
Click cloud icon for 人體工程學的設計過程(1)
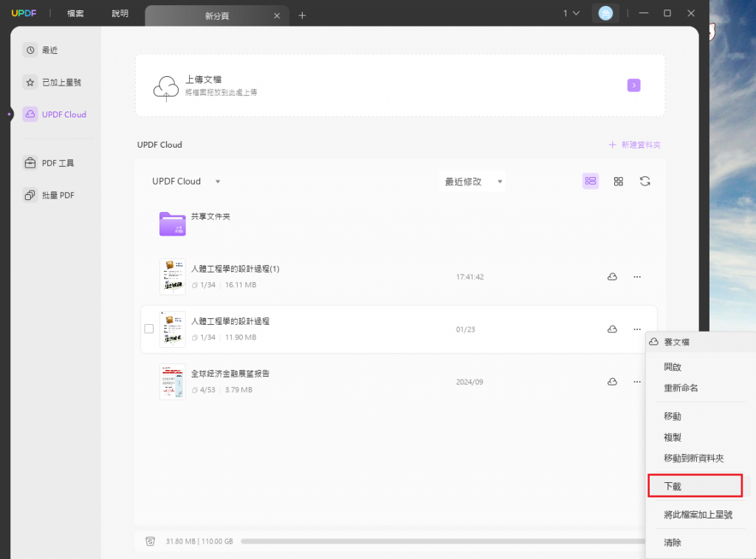(612, 277)
